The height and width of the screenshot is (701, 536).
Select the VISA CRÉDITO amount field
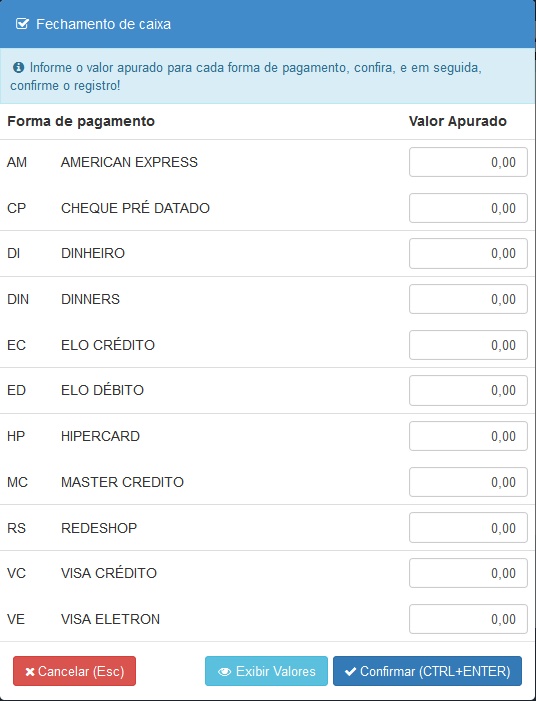tap(468, 573)
